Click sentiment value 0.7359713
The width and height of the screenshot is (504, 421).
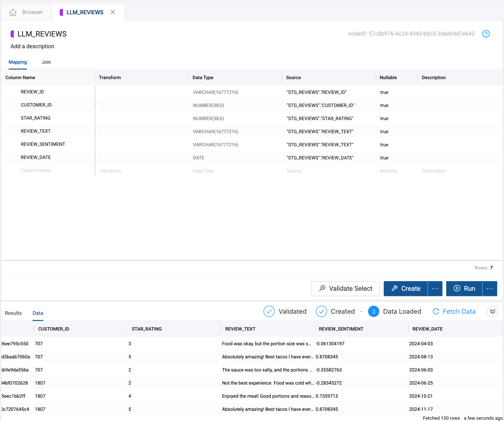pyautogui.click(x=327, y=396)
